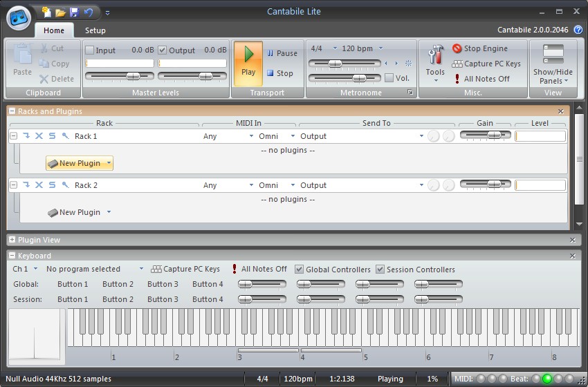Open the Tools dropdown menu

coord(435,63)
